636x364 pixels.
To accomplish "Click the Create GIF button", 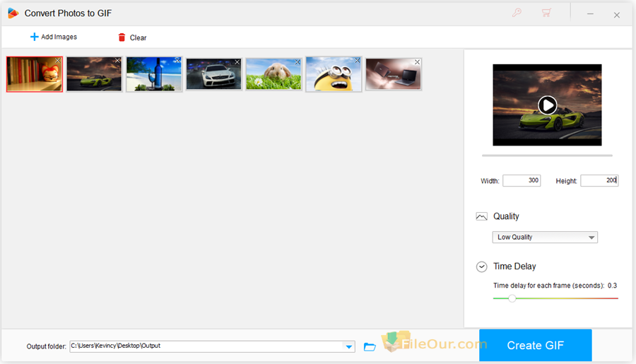I will tap(536, 346).
